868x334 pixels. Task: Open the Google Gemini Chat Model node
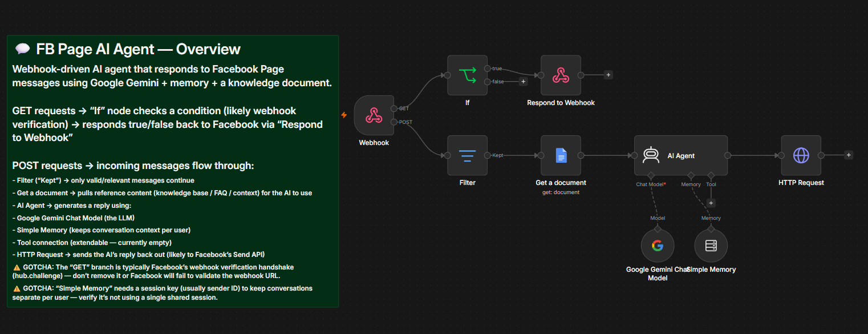[658, 246]
